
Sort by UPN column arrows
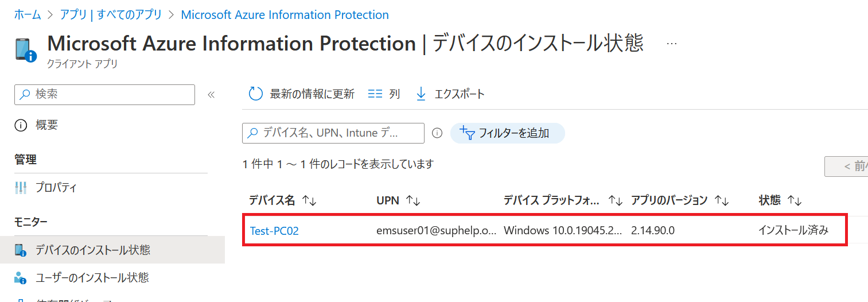point(413,200)
